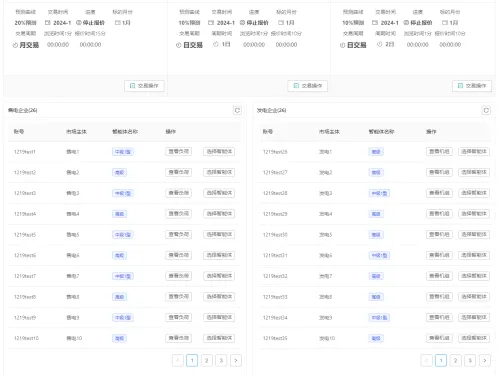Choose agent (选择智能体) for 发电3
The image size is (500, 375).
474,193
